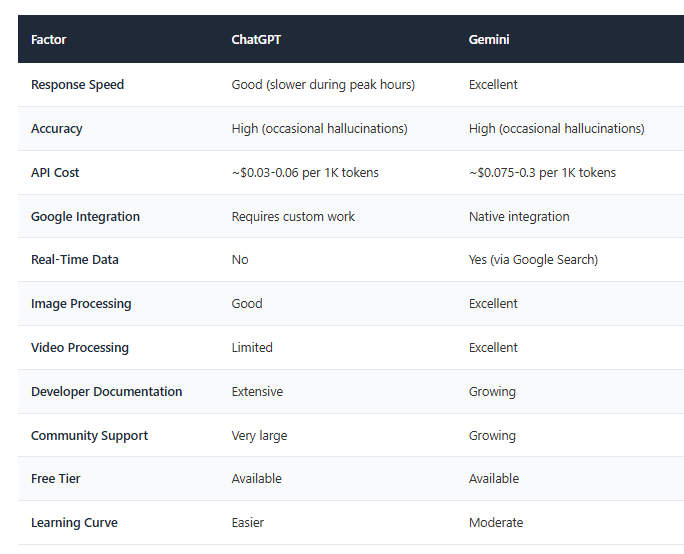The image size is (684, 554).
Task: Click the Developer Documentation row label
Action: click(107, 392)
